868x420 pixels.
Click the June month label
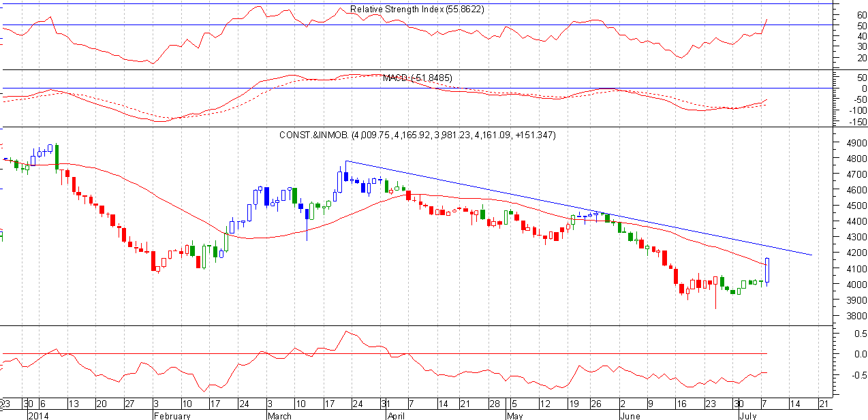(x=629, y=415)
